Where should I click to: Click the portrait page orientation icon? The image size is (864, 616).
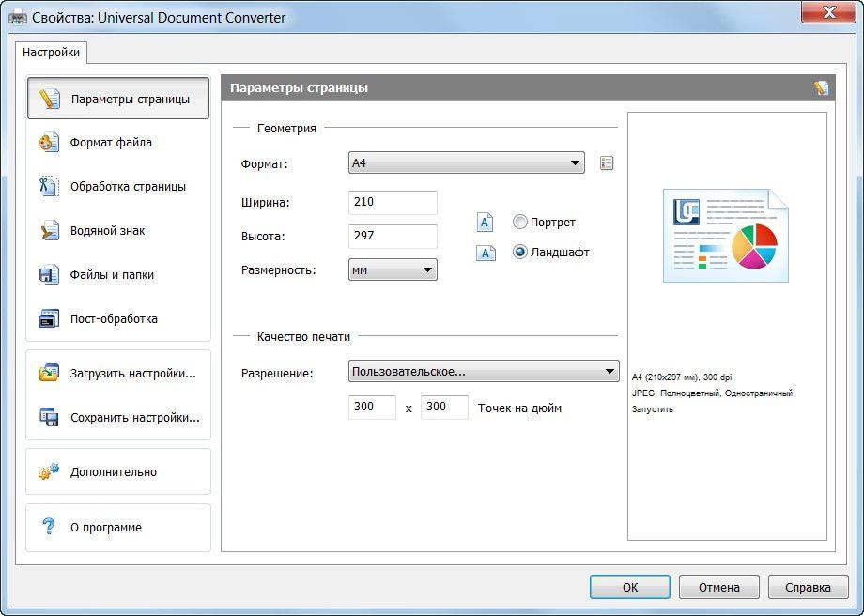pos(485,222)
